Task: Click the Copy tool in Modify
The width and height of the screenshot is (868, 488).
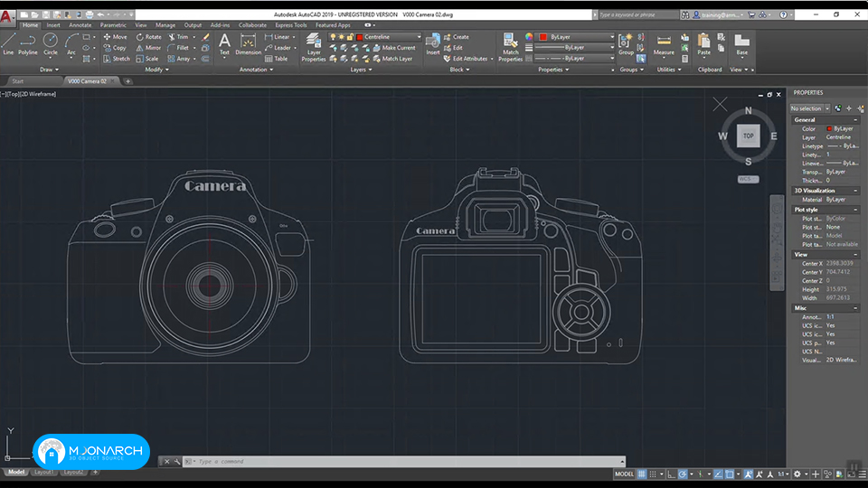Action: (x=115, y=48)
